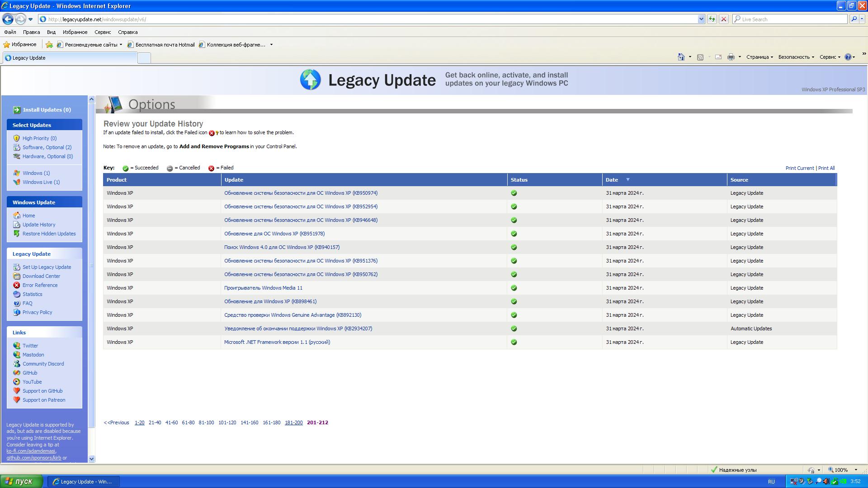The height and width of the screenshot is (488, 868).
Task: Expand the Безопасность dropdown menu
Action: [796, 57]
